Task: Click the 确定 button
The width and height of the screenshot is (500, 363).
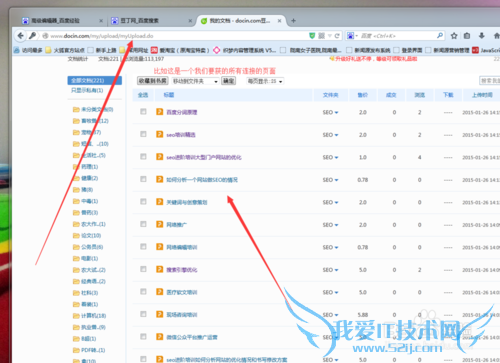Action: coord(228,81)
